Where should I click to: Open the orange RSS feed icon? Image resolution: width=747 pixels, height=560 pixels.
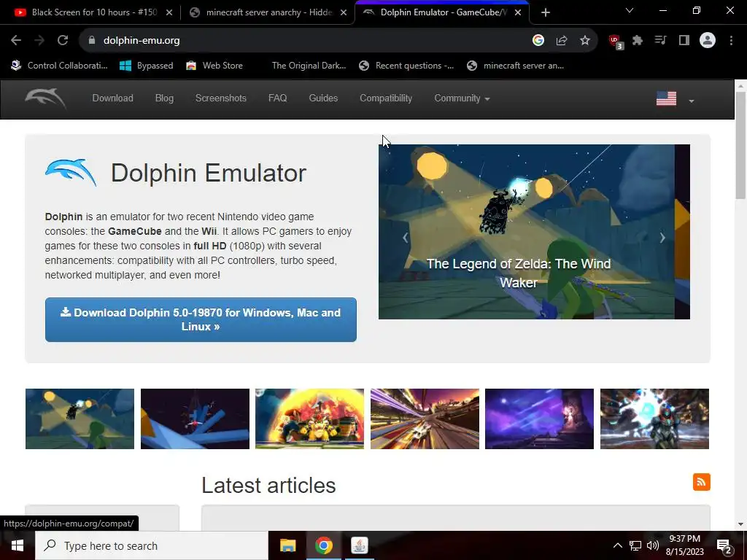701,482
